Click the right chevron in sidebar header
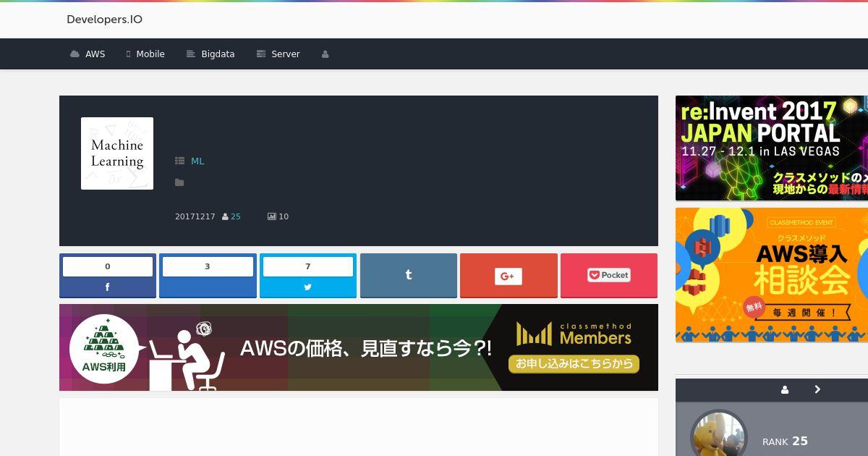 (817, 389)
